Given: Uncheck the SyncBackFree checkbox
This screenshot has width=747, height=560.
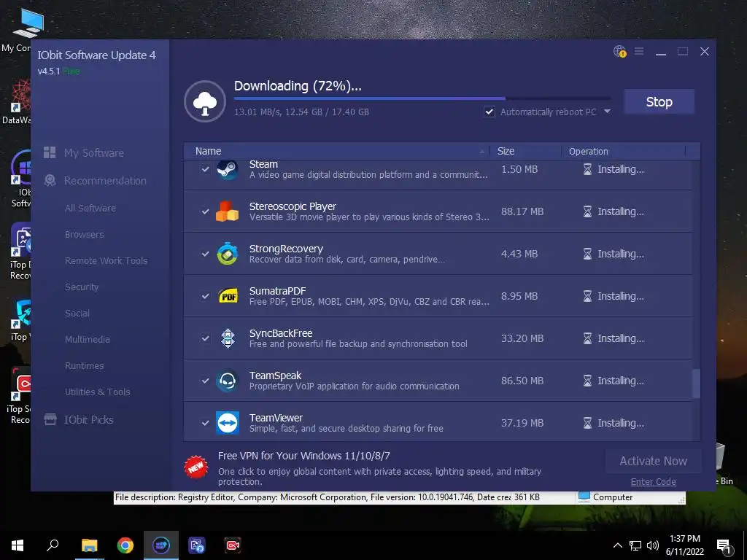Looking at the screenshot, I should click(205, 338).
